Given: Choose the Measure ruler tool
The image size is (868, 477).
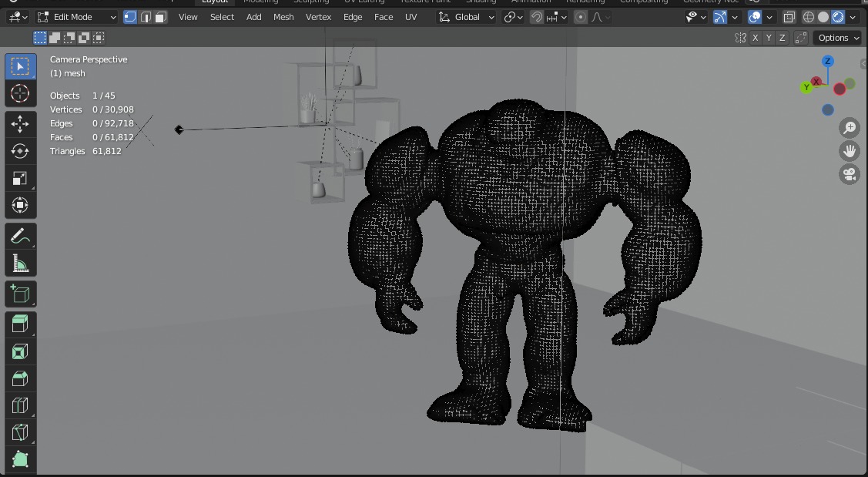Looking at the screenshot, I should 21,264.
